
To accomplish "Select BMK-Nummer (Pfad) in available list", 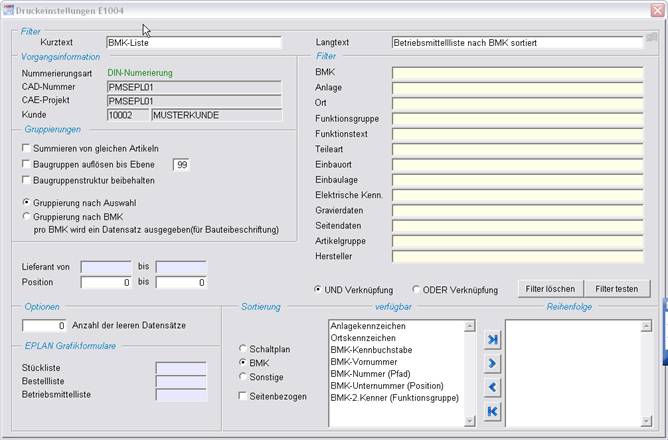I will click(376, 373).
